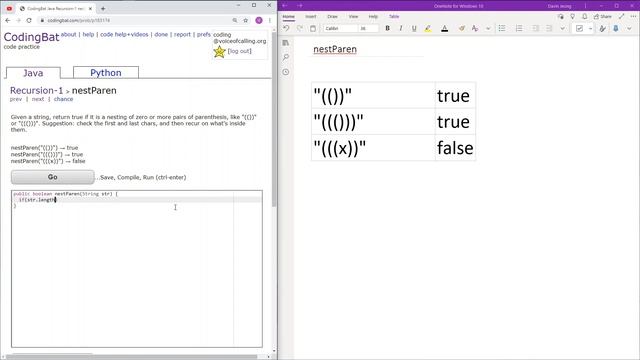Select the pinned YouTube tab
The width and height of the screenshot is (640, 360).
point(9,8)
